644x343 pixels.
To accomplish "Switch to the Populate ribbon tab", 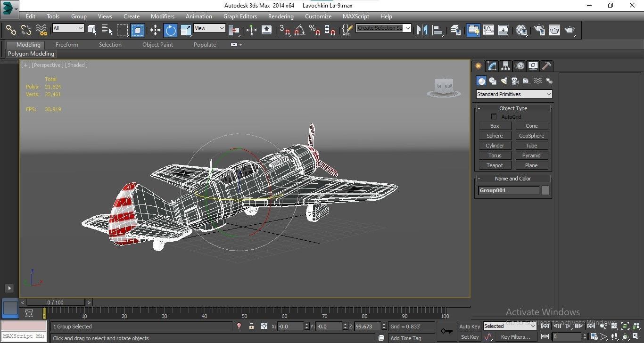I will (205, 45).
